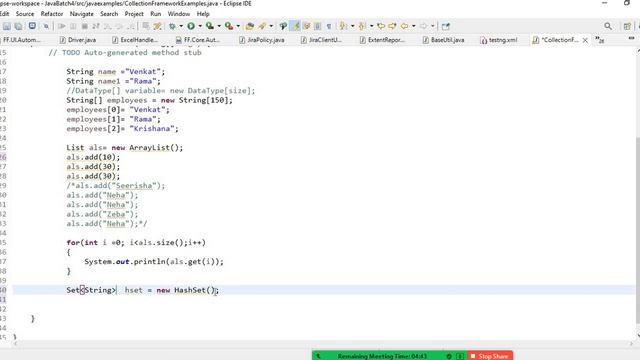The height and width of the screenshot is (360, 640).
Task: Switch to the FF.UI.Autom... editor tab
Action: click(21, 40)
